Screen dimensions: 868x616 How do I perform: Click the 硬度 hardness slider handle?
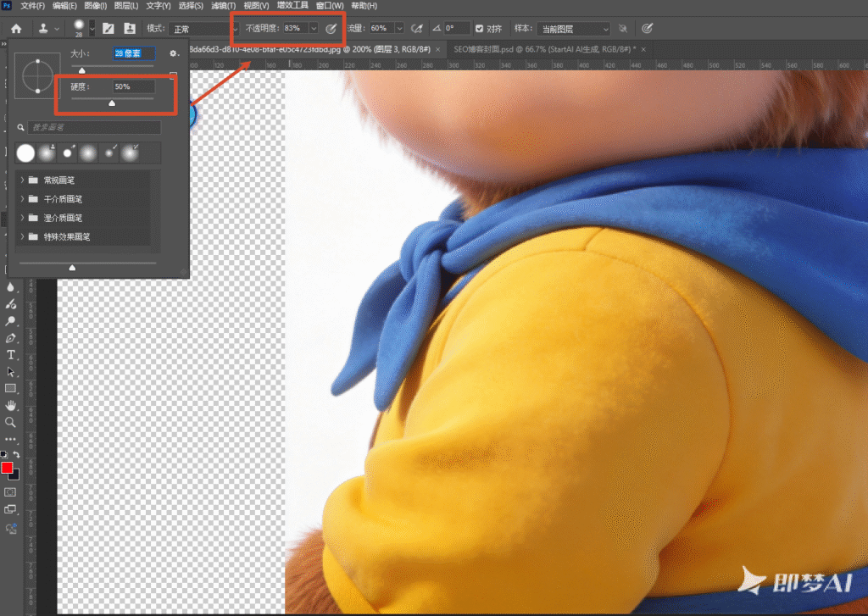[x=112, y=103]
